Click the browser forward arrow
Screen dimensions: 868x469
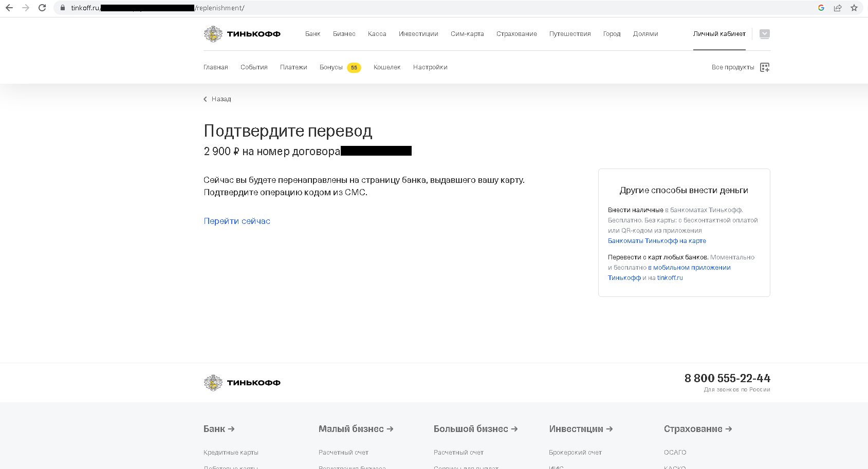tap(25, 8)
